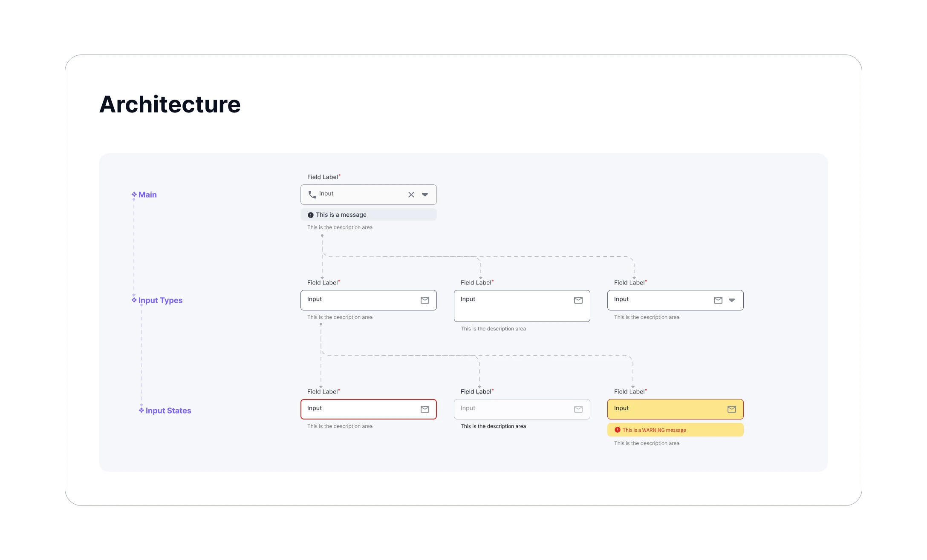This screenshot has width=927, height=560.
Task: Click the Architecture heading
Action: pyautogui.click(x=170, y=104)
